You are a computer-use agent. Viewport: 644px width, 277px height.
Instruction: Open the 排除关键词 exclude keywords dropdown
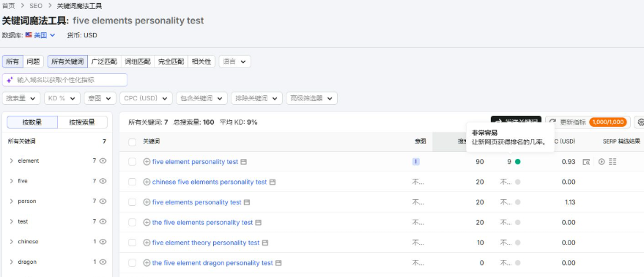click(256, 98)
